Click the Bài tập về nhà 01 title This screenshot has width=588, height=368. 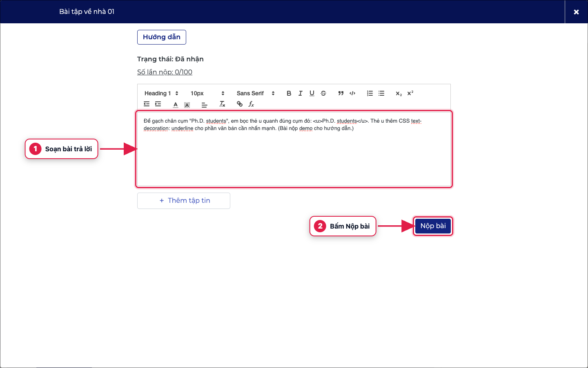click(87, 11)
